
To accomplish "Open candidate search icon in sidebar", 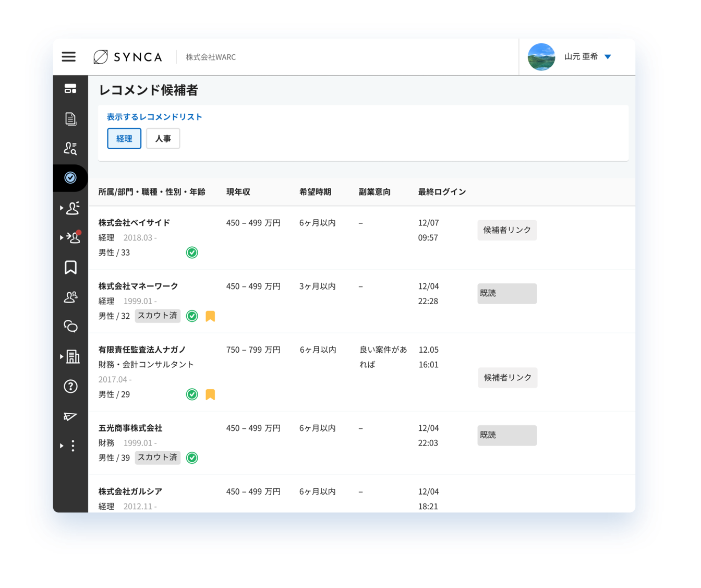I will click(70, 149).
